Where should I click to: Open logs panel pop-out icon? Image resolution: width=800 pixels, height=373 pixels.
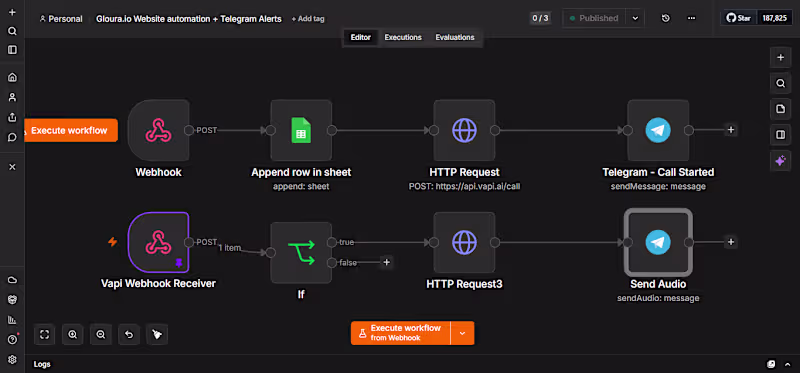(x=771, y=364)
